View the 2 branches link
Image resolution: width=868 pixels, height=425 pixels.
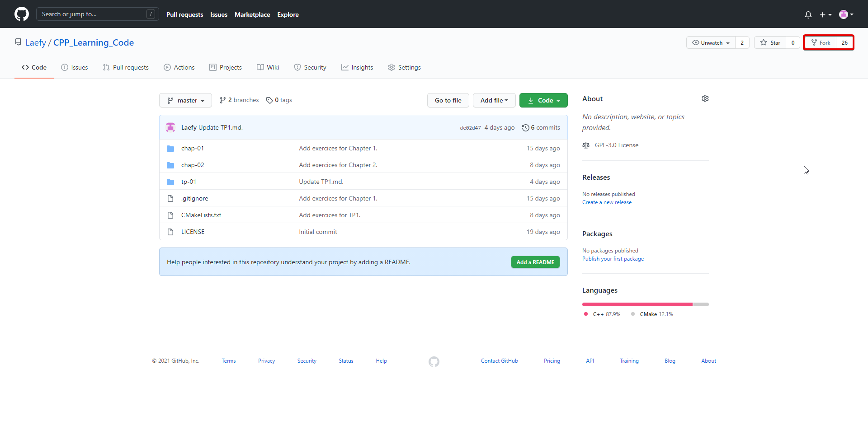click(x=239, y=100)
